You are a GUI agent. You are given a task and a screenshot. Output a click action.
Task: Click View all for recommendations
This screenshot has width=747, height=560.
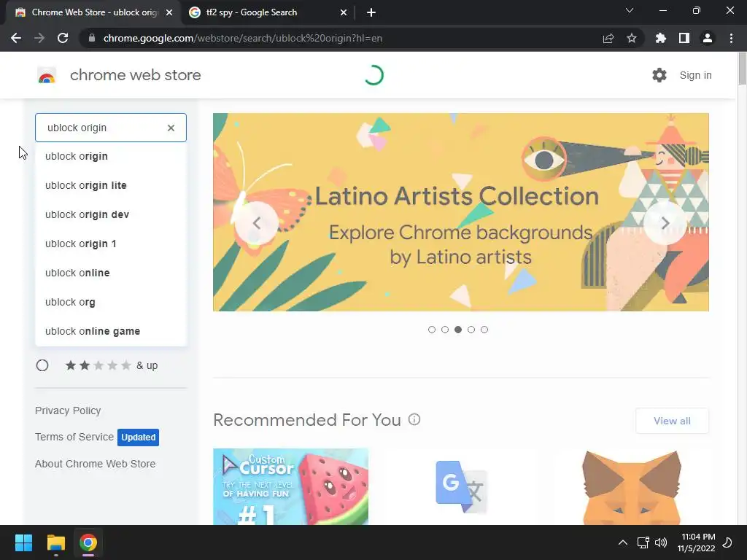tap(672, 421)
